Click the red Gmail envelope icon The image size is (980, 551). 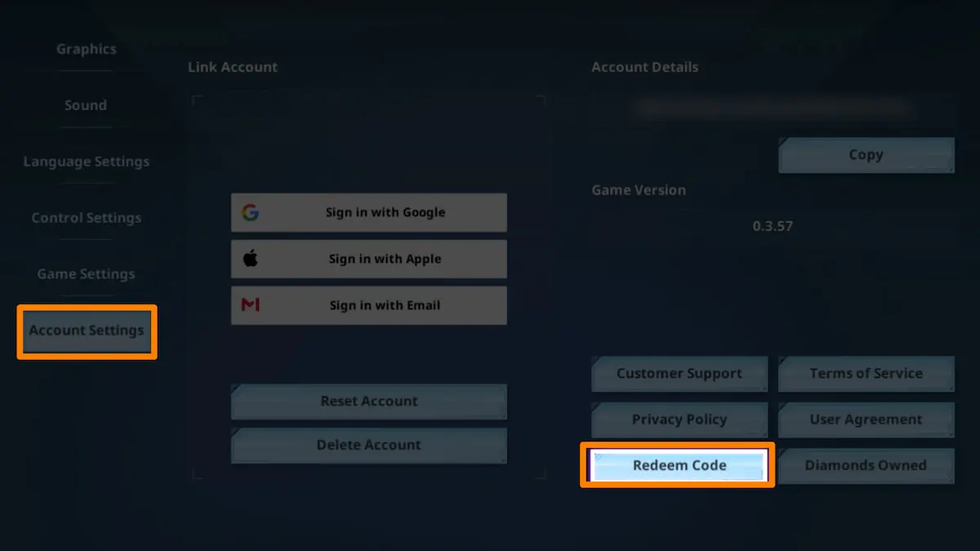pyautogui.click(x=251, y=305)
